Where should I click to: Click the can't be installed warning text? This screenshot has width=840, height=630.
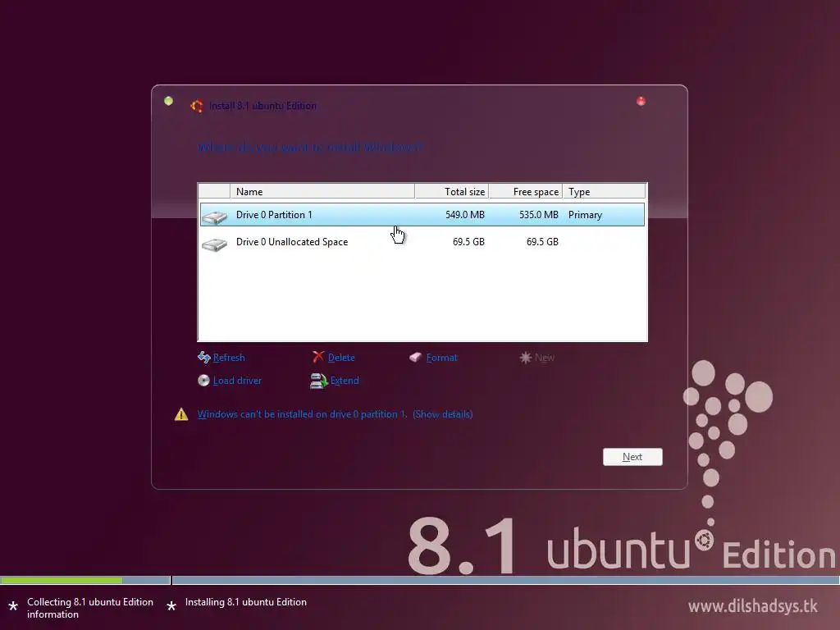point(302,414)
